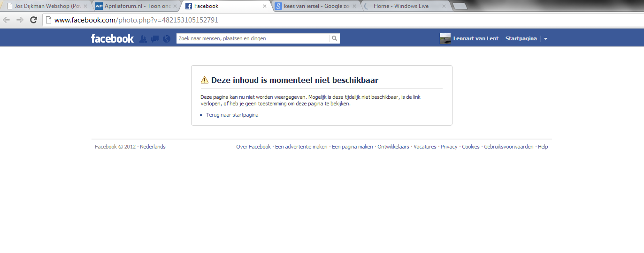The height and width of the screenshot is (253, 644).
Task: Open Cookies footer link
Action: [471, 147]
